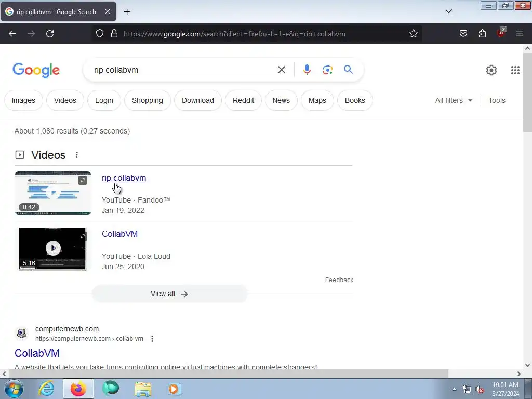Select the Maps filter chip

[317, 100]
